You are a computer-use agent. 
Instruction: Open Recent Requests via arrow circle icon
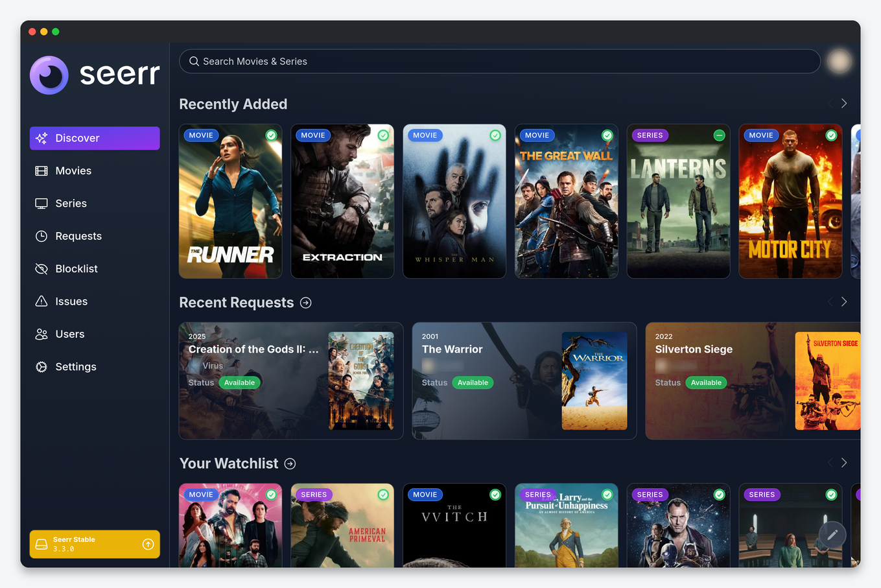(x=306, y=303)
